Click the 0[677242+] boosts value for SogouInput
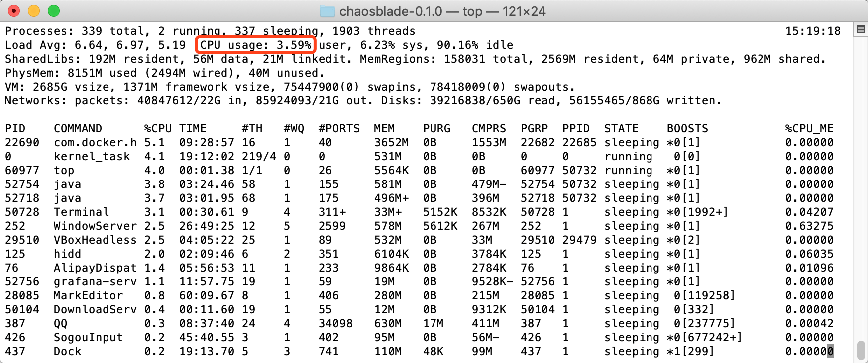The height and width of the screenshot is (363, 868). 705,338
